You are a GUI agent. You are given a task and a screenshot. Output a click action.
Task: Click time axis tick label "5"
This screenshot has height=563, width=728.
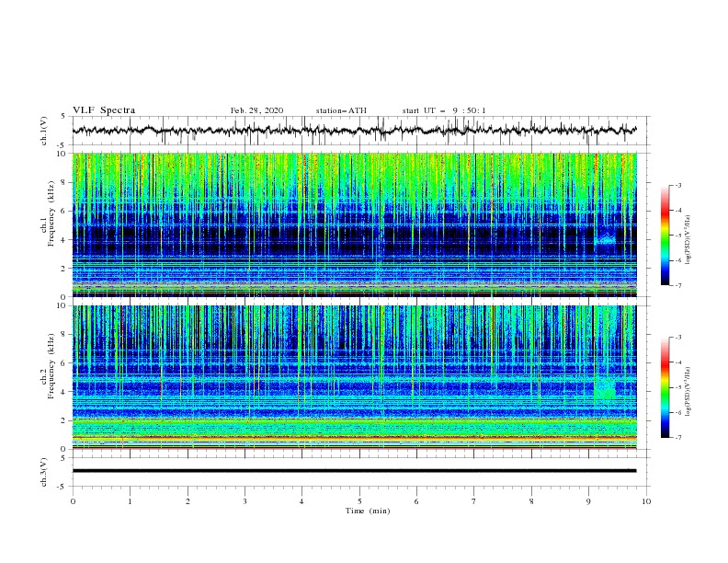[x=359, y=501]
